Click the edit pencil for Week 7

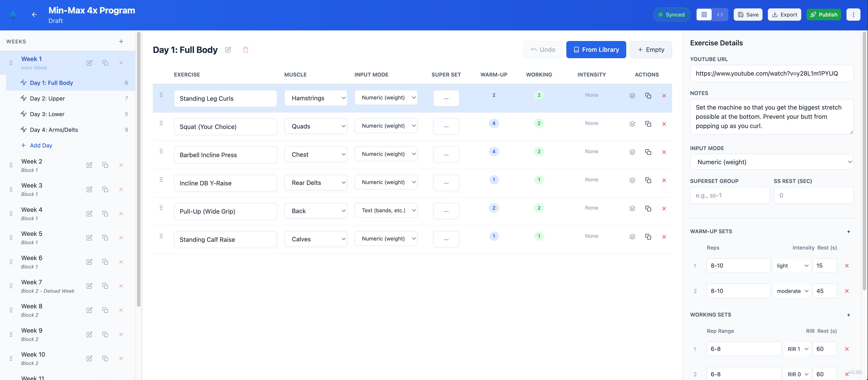[89, 286]
